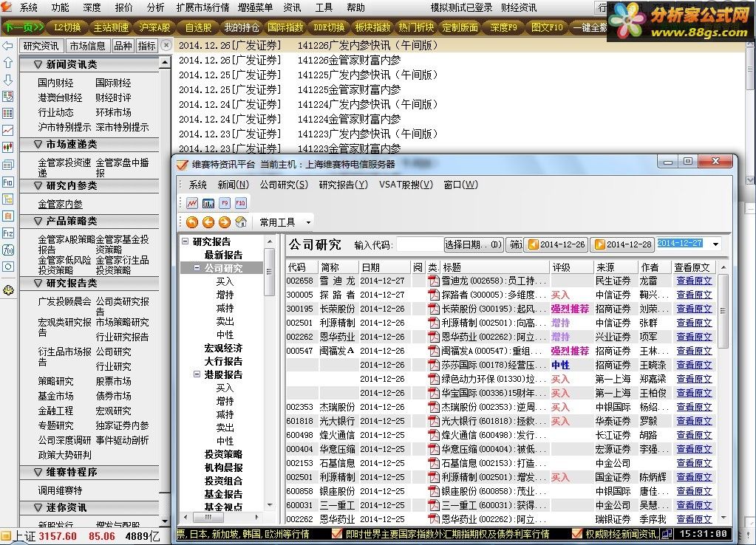Click the line chart icon in 维赛特 toolbar

pyautogui.click(x=192, y=203)
